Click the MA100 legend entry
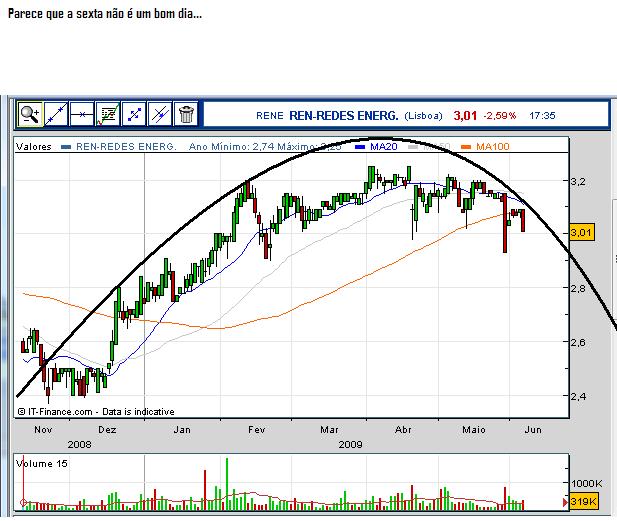 pos(485,147)
